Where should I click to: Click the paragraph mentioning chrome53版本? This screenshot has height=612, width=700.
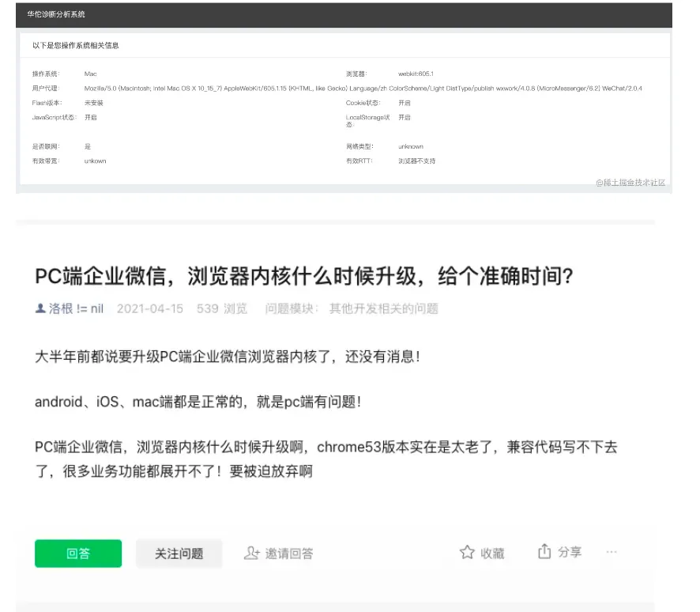pyautogui.click(x=326, y=459)
